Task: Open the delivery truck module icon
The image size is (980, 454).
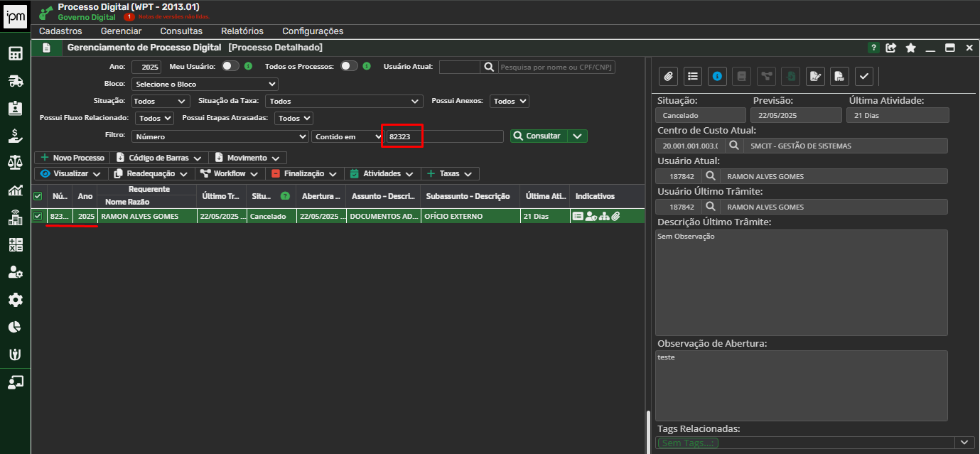Action: click(16, 81)
